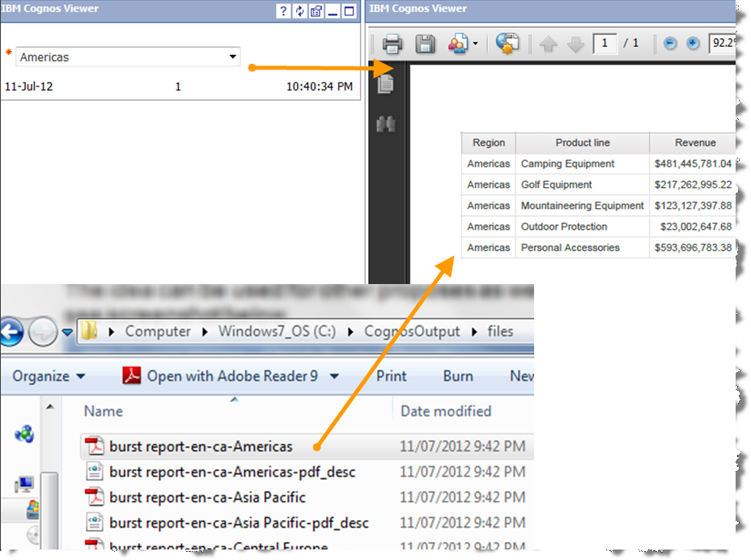Click Print in Explorer toolbar
This screenshot has height=560, width=751.
click(392, 376)
